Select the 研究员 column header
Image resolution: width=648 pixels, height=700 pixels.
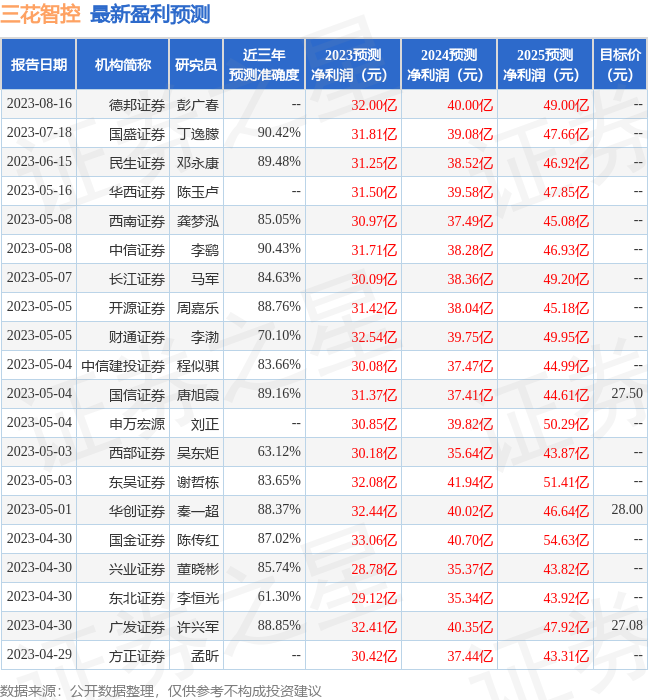[x=196, y=64]
